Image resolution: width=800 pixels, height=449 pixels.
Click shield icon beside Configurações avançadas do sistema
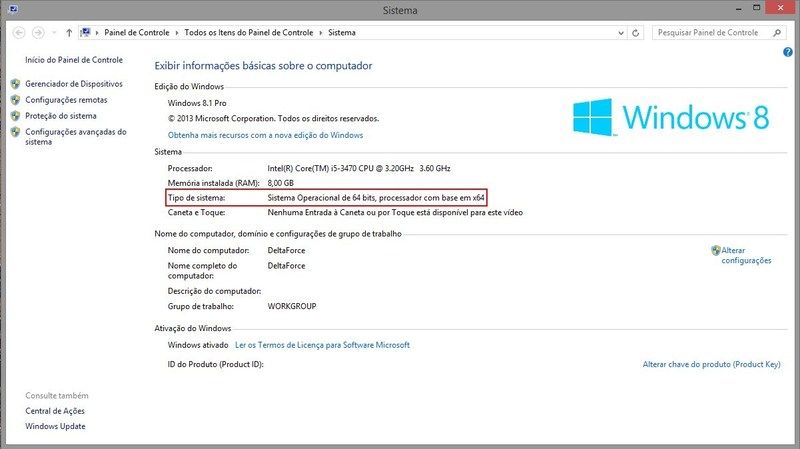[15, 132]
